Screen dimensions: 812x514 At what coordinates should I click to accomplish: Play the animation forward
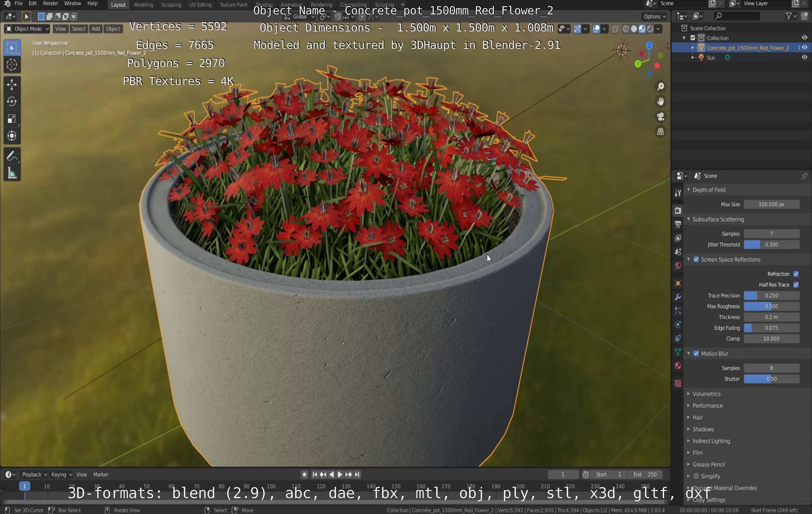(340, 474)
